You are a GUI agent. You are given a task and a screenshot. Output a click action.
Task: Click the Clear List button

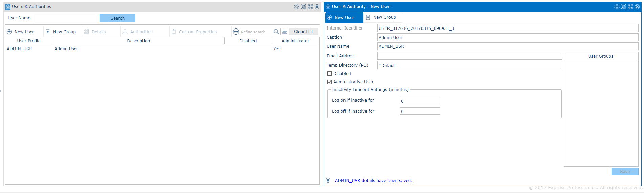(304, 31)
